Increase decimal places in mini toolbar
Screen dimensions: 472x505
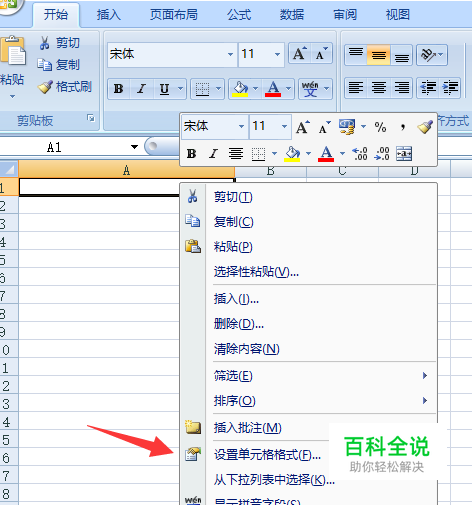[359, 154]
